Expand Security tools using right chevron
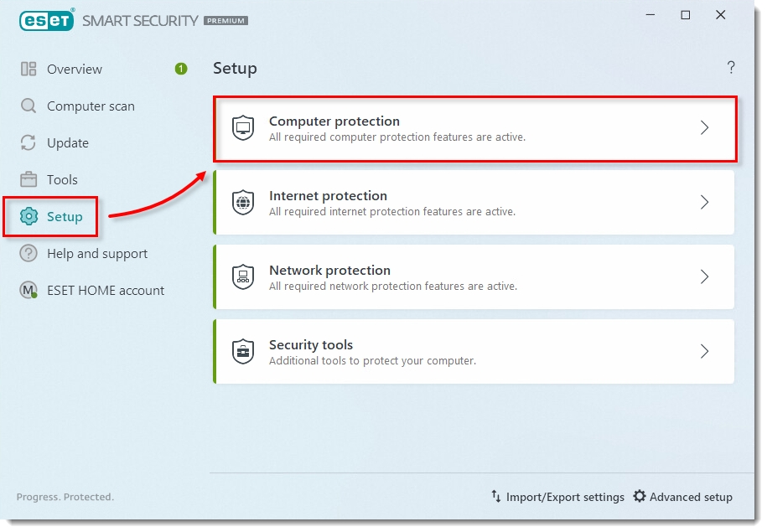The width and height of the screenshot is (767, 532). click(705, 352)
